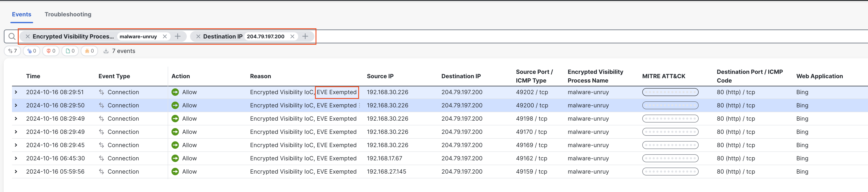Expand the 05:59:56 event row
This screenshot has height=192, width=868.
(16, 172)
